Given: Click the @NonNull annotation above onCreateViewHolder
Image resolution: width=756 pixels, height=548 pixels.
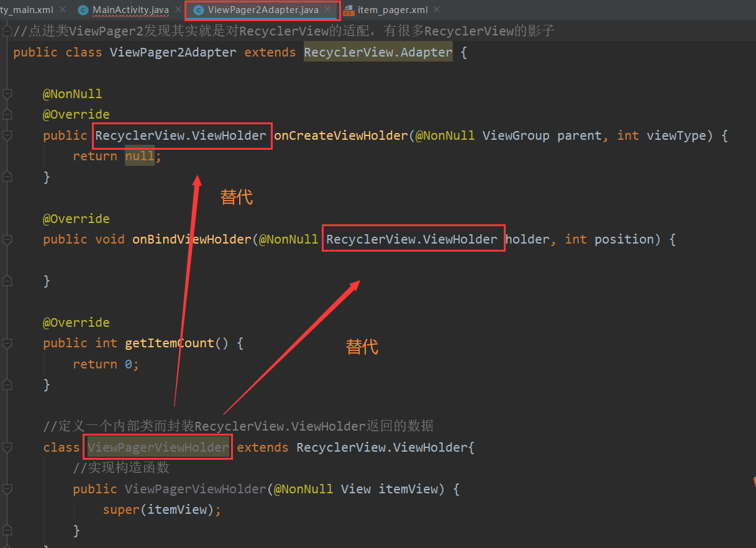Looking at the screenshot, I should coord(73,94).
